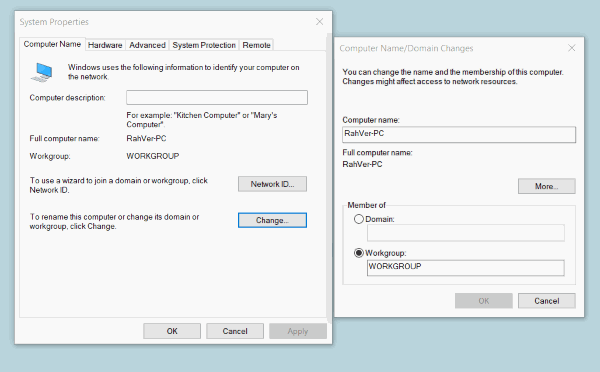Screen dimensions: 600x372
Task: Open the Advanced tab
Action: (x=147, y=45)
